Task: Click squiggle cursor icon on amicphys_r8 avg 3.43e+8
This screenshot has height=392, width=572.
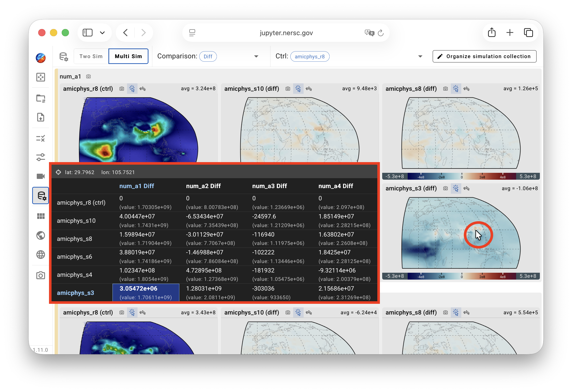Action: click(143, 312)
